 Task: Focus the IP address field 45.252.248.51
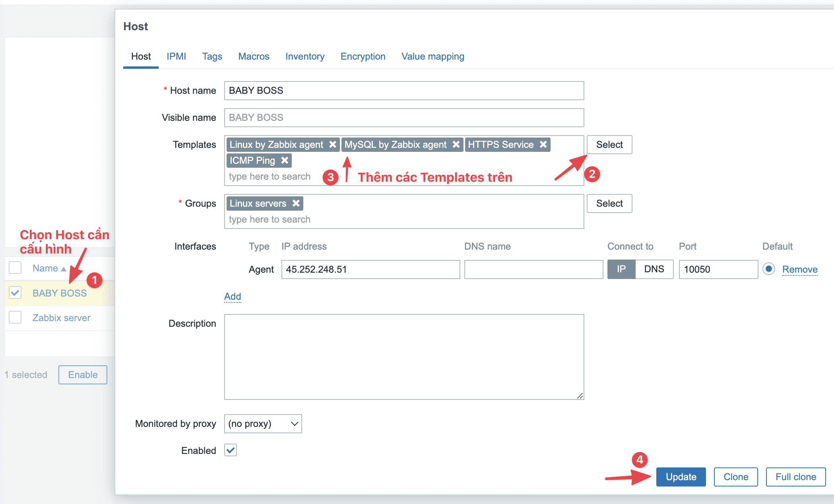[370, 269]
